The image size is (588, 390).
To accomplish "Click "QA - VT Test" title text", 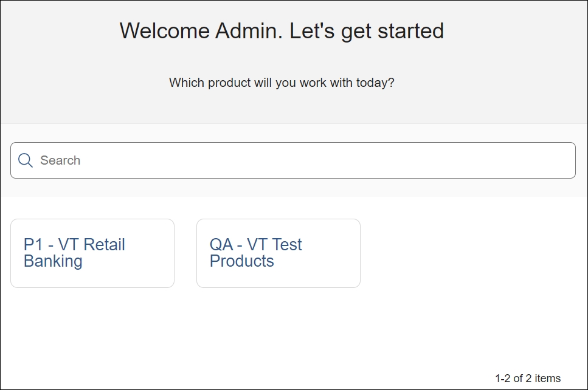I will click(x=256, y=245).
